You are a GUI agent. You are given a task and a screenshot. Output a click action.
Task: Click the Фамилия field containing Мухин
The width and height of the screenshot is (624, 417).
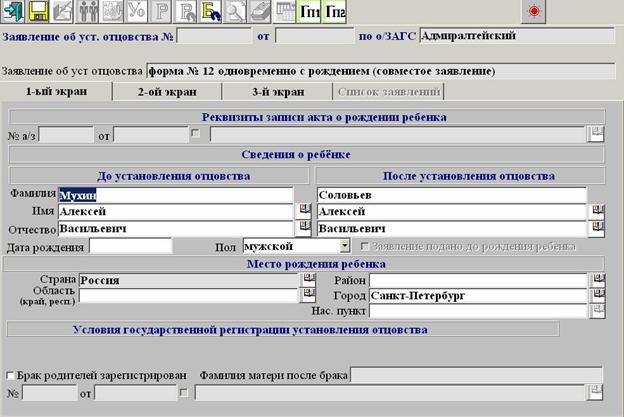coord(176,195)
